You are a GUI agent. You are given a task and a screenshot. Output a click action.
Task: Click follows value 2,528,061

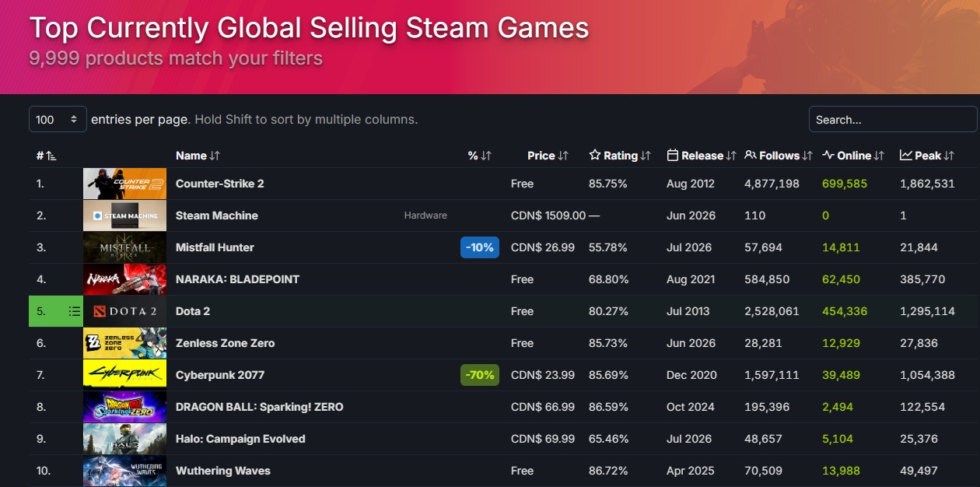[x=772, y=311]
